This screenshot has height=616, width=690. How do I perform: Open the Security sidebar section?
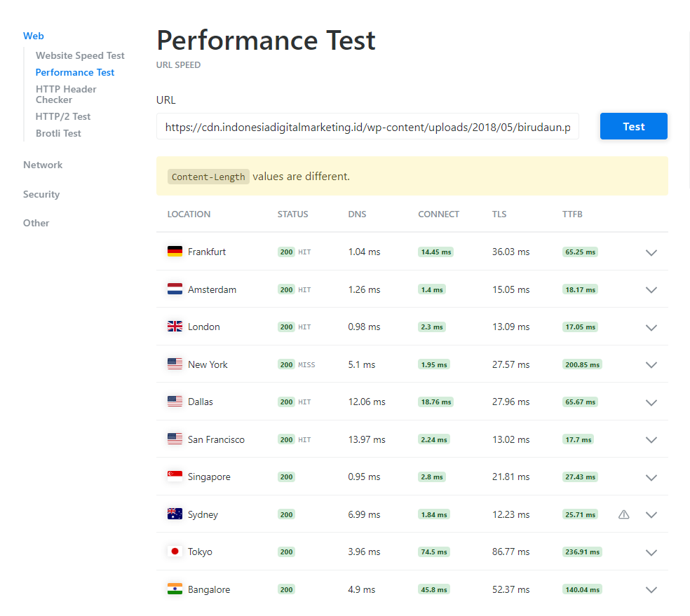click(41, 194)
